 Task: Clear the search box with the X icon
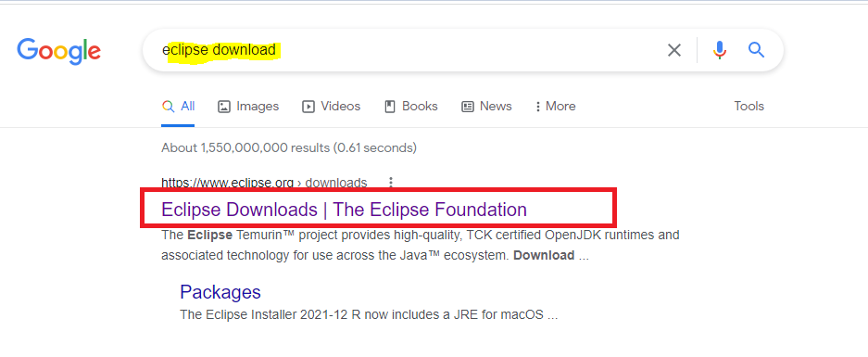pyautogui.click(x=673, y=50)
